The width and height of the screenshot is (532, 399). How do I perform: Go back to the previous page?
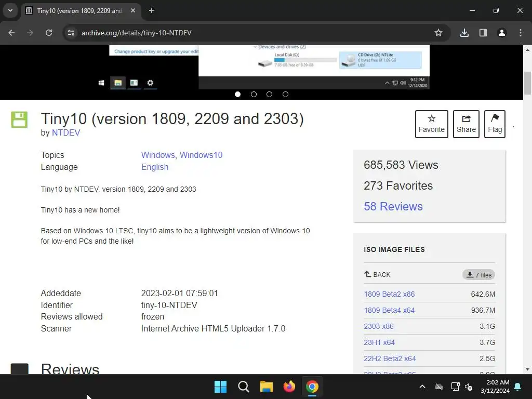click(x=11, y=33)
